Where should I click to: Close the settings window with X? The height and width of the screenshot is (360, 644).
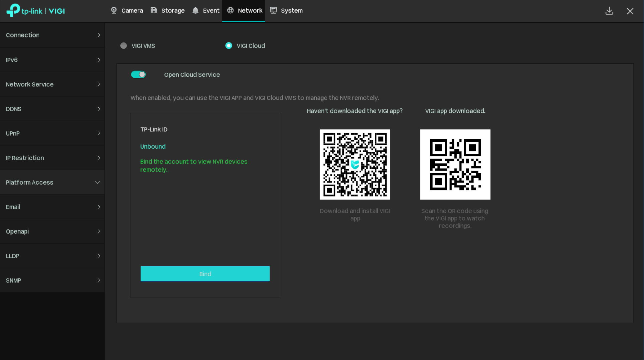(x=630, y=11)
